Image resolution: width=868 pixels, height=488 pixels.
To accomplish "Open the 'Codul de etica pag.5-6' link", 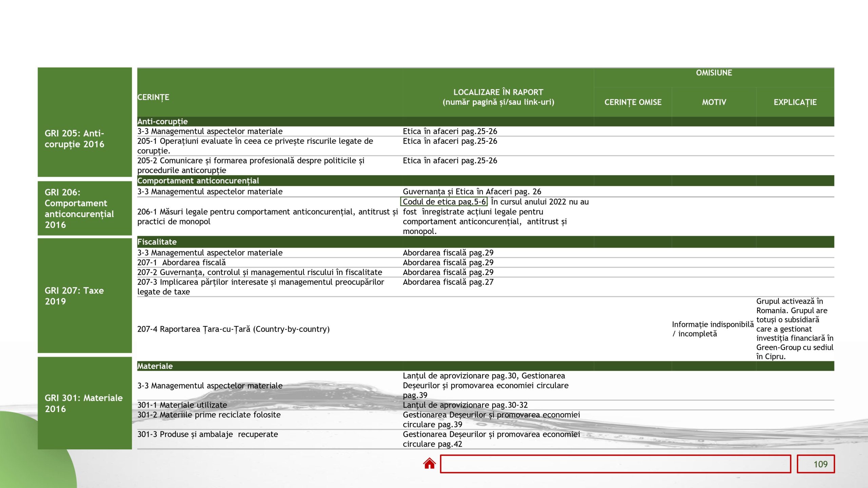I will point(444,202).
